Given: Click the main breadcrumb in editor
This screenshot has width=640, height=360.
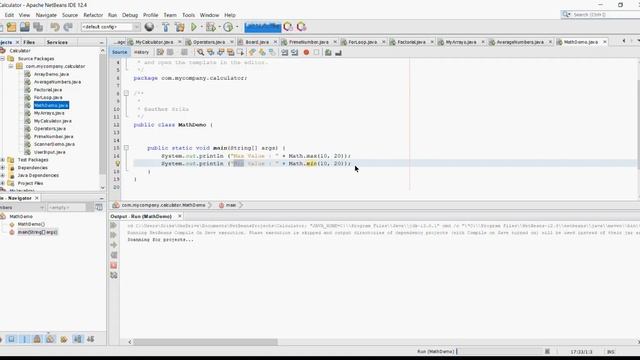Looking at the screenshot, I should point(231,205).
